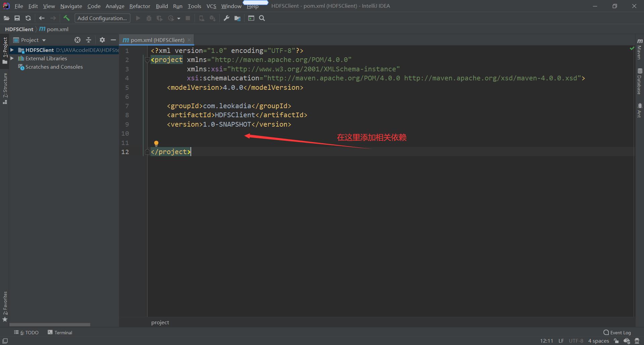Hide Project panel with minus icon
Image resolution: width=644 pixels, height=345 pixels.
(113, 40)
